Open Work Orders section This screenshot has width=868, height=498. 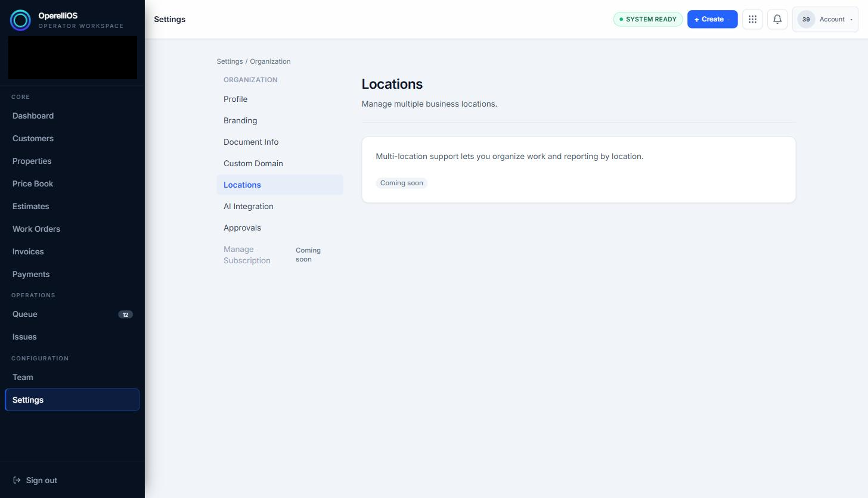click(72, 229)
